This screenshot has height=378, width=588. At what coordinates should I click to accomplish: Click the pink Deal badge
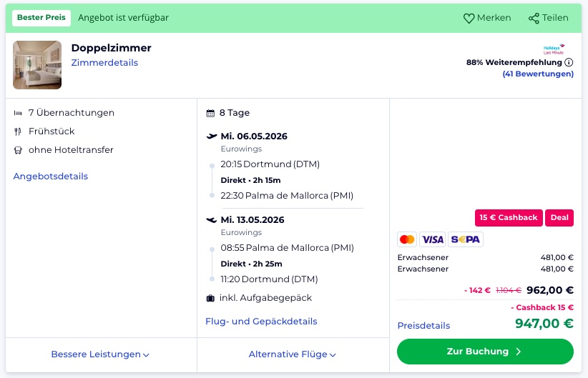pyautogui.click(x=559, y=218)
